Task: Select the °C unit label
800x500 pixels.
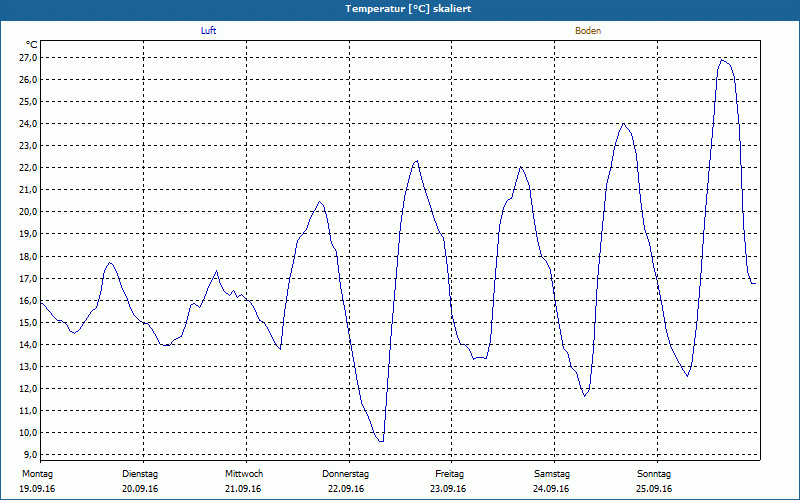Action: tap(32, 45)
